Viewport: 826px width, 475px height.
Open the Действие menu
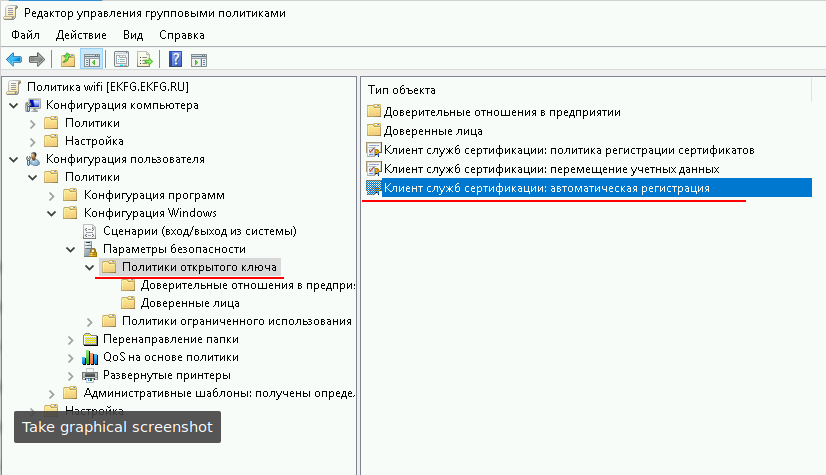(x=81, y=35)
